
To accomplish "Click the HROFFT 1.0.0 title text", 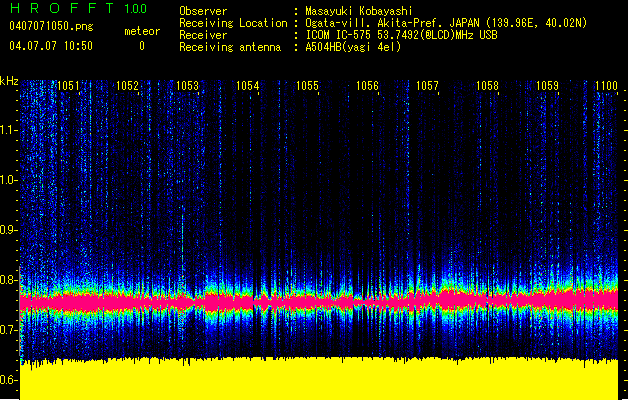I will 78,8.
